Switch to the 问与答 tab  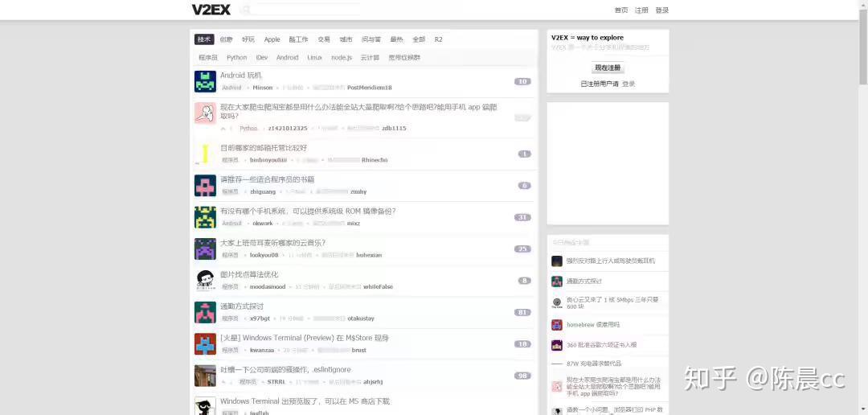coord(371,39)
